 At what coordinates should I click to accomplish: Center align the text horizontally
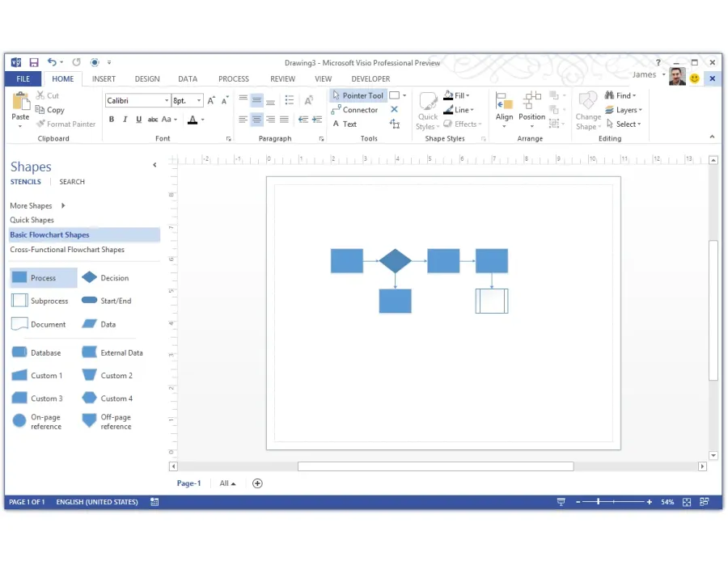[x=256, y=120]
